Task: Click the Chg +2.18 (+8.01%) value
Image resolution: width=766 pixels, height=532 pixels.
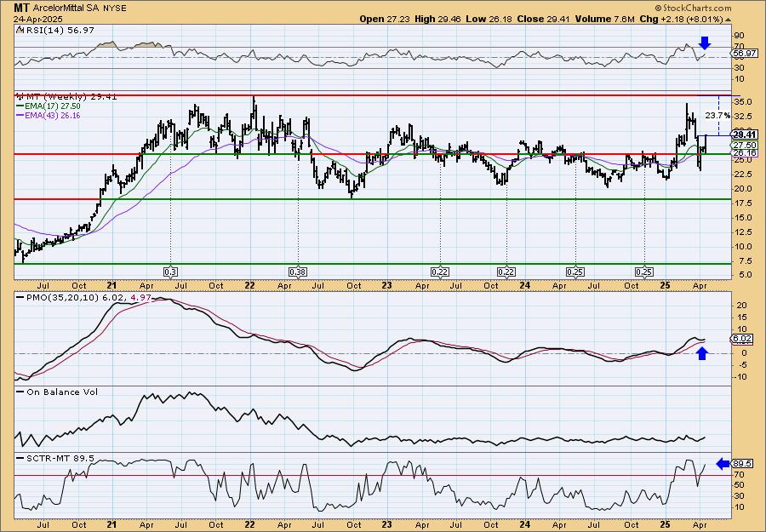Action: [681, 19]
